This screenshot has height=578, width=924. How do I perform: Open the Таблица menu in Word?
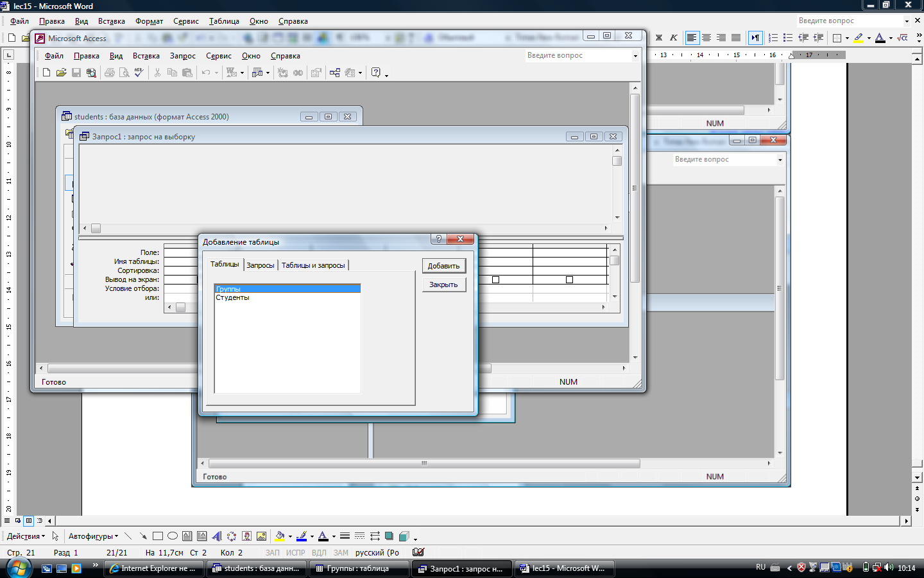pos(224,21)
